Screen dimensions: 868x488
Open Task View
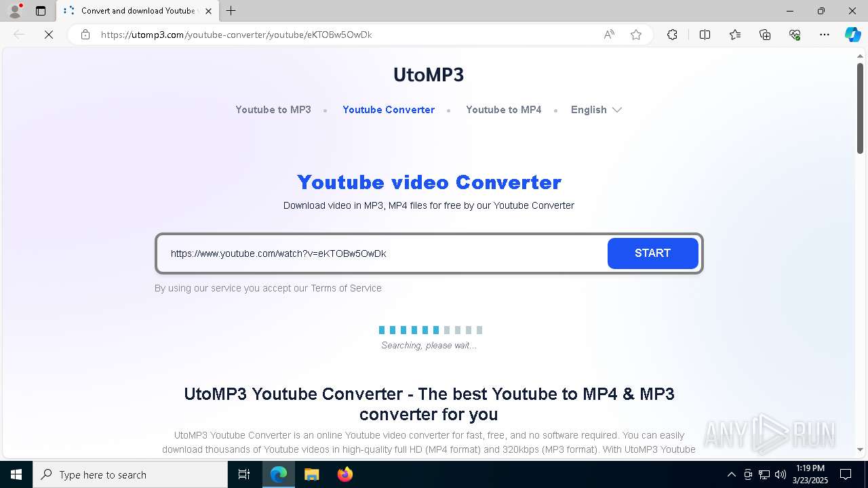[x=244, y=474]
